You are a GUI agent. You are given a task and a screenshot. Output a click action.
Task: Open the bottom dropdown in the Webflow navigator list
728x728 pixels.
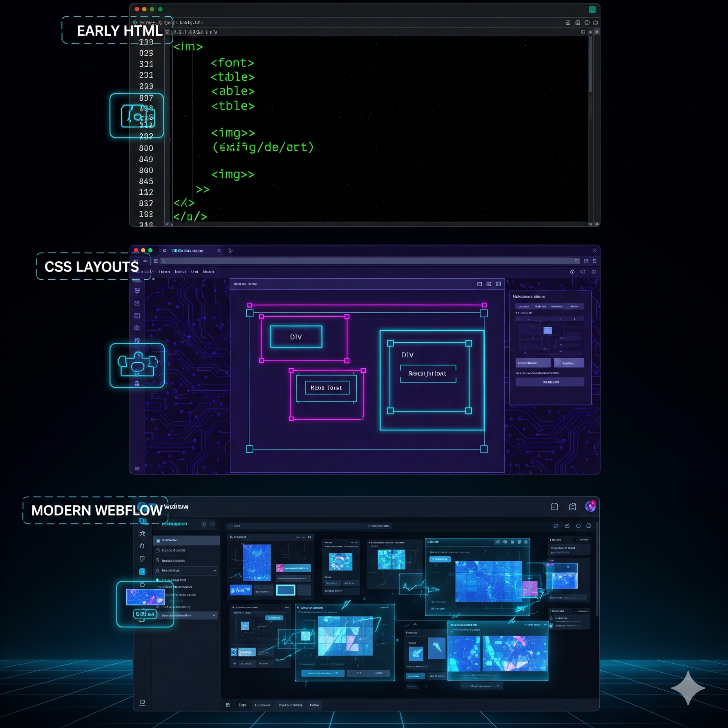(x=214, y=615)
